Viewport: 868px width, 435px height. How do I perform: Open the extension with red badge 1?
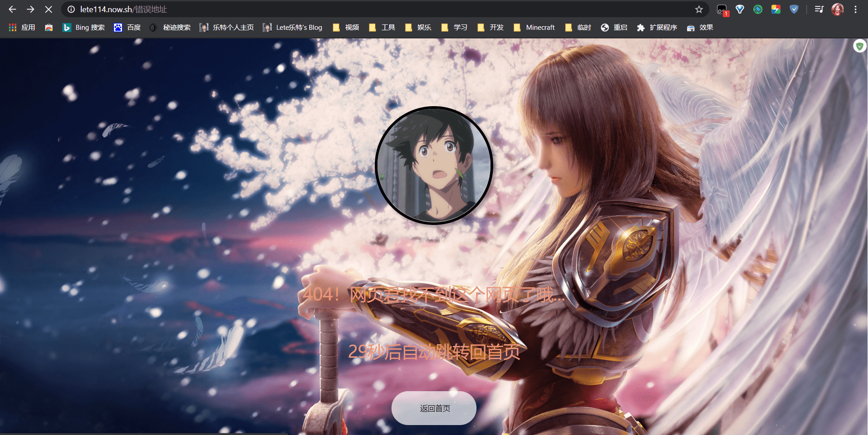pos(722,10)
